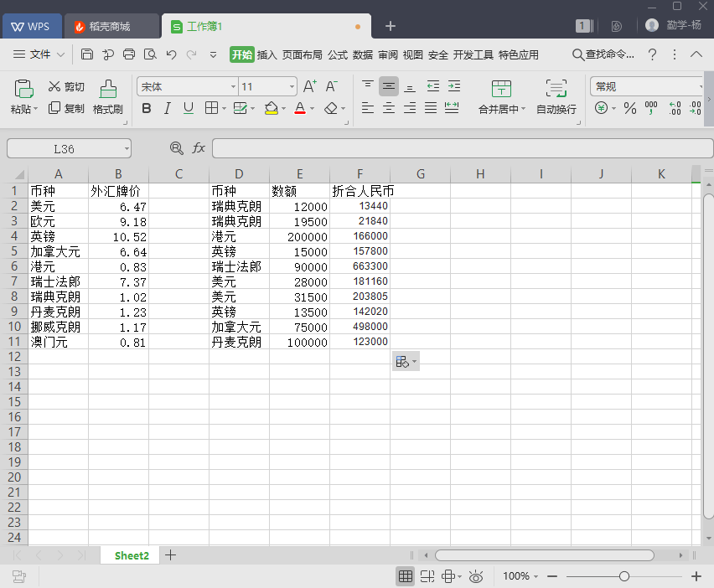Click 查找命令 search command button
The height and width of the screenshot is (588, 714).
(603, 54)
